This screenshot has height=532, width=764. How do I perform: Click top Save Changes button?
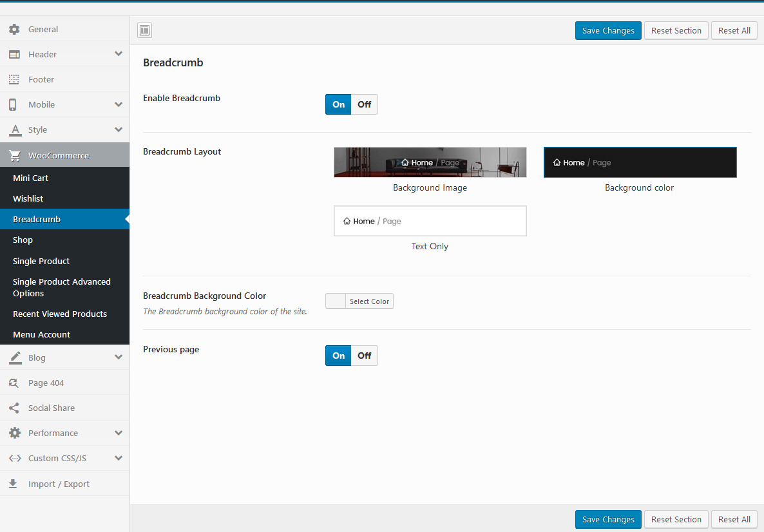click(x=608, y=31)
